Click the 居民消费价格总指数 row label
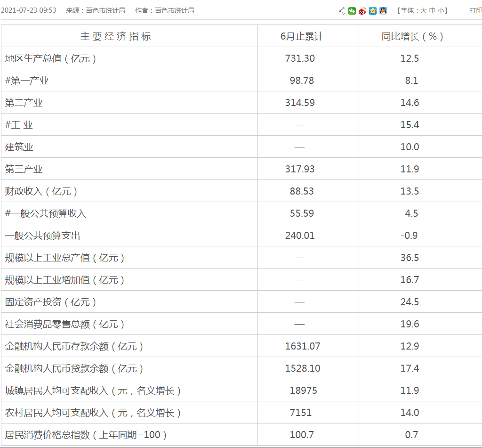 coord(86,435)
